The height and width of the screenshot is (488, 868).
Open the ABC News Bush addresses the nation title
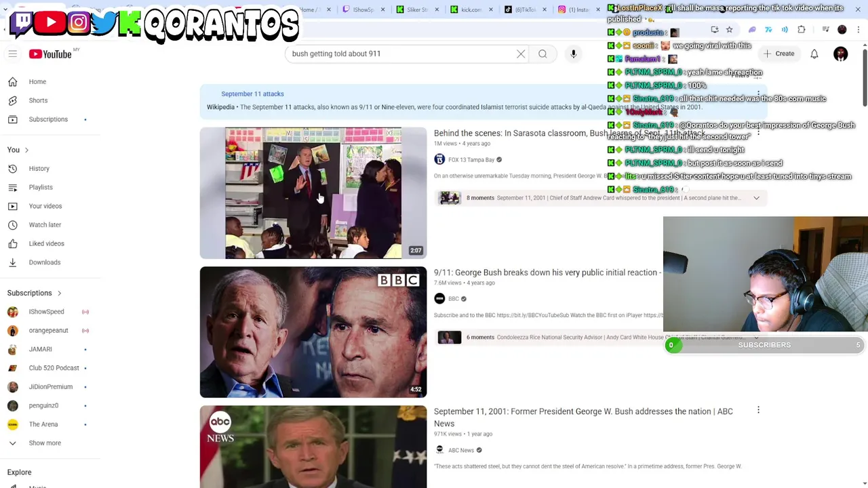583,417
